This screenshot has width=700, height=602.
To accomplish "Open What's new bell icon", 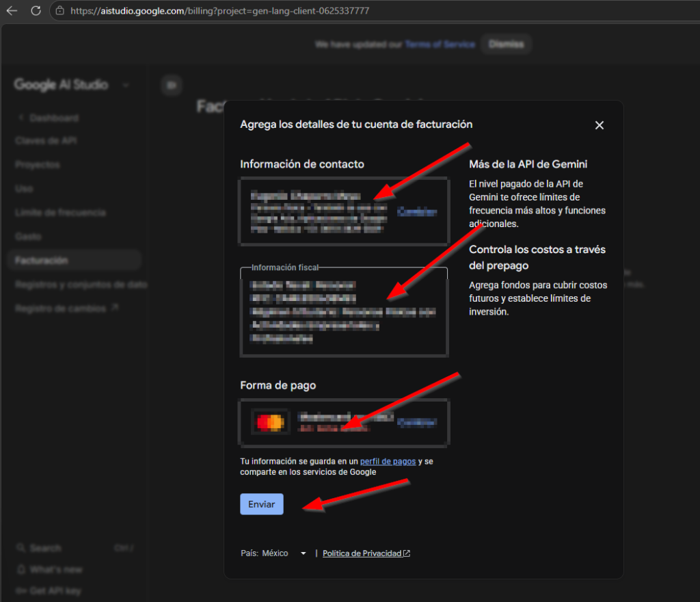I will [21, 569].
